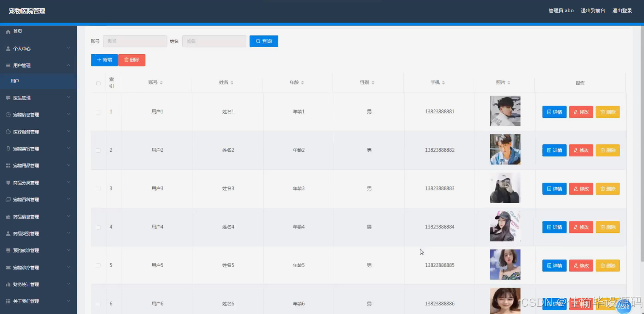Click the icon beside 宠物百科管理
This screenshot has width=644, height=314.
coord(8,200)
